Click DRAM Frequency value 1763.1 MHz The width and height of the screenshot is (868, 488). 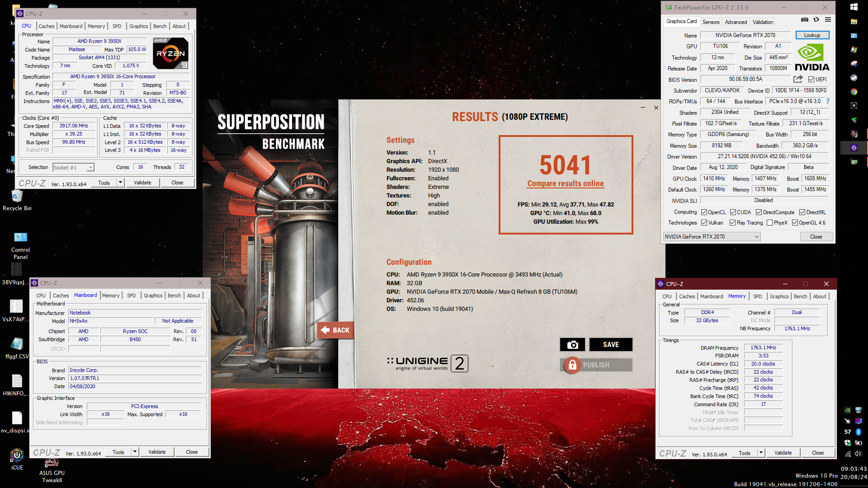click(763, 347)
